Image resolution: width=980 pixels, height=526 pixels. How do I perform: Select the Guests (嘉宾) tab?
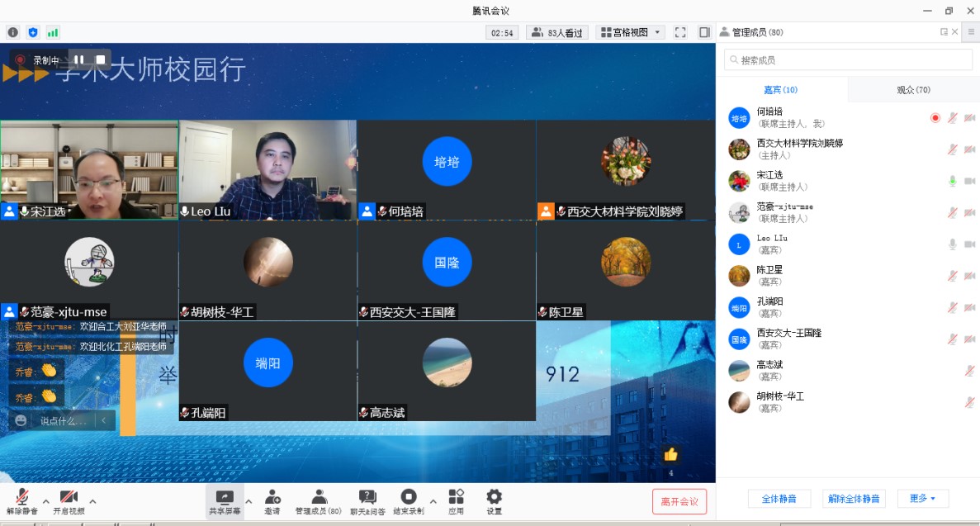(780, 90)
